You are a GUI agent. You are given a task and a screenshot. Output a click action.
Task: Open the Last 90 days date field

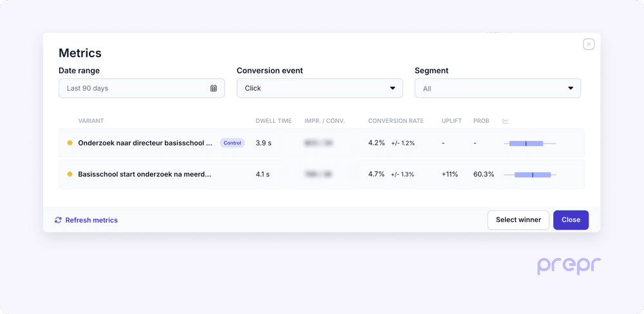click(x=135, y=88)
